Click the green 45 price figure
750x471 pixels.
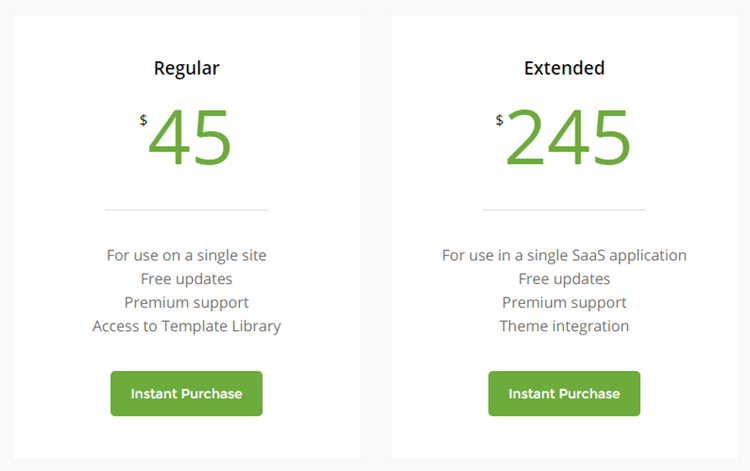pyautogui.click(x=190, y=138)
